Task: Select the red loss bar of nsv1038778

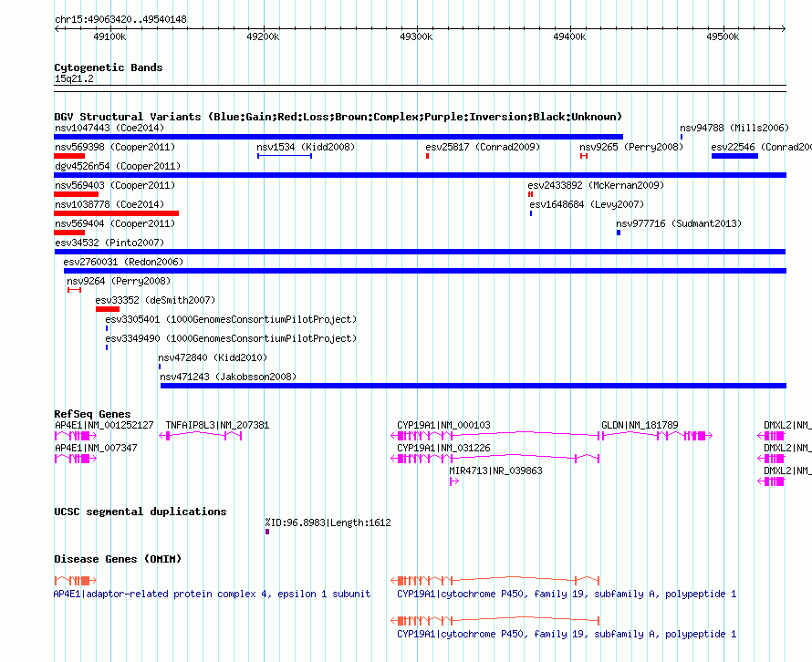Action: coord(117,213)
